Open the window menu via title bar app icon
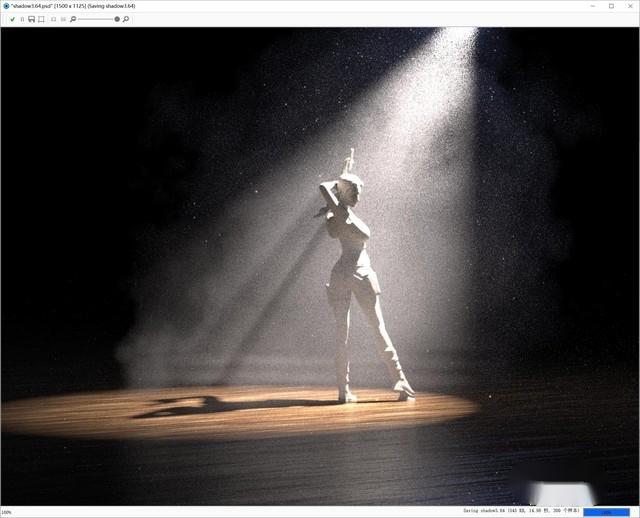640x518 pixels. [6, 5]
